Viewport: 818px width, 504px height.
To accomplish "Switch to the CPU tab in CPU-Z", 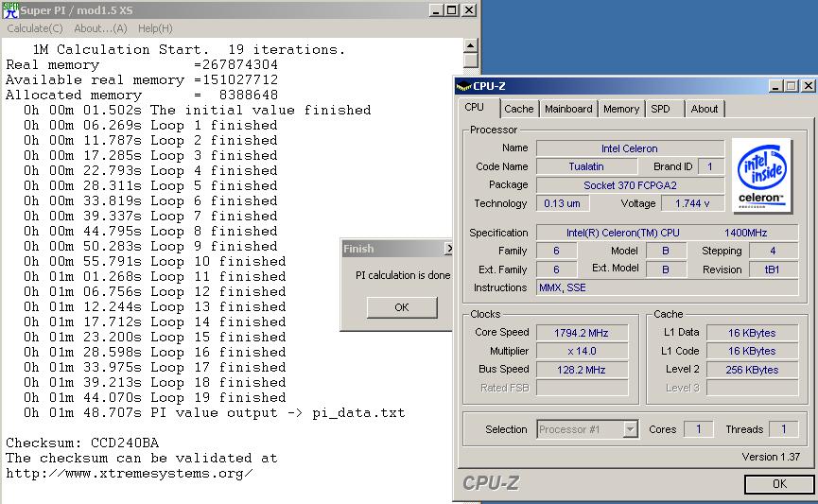I will 474,107.
